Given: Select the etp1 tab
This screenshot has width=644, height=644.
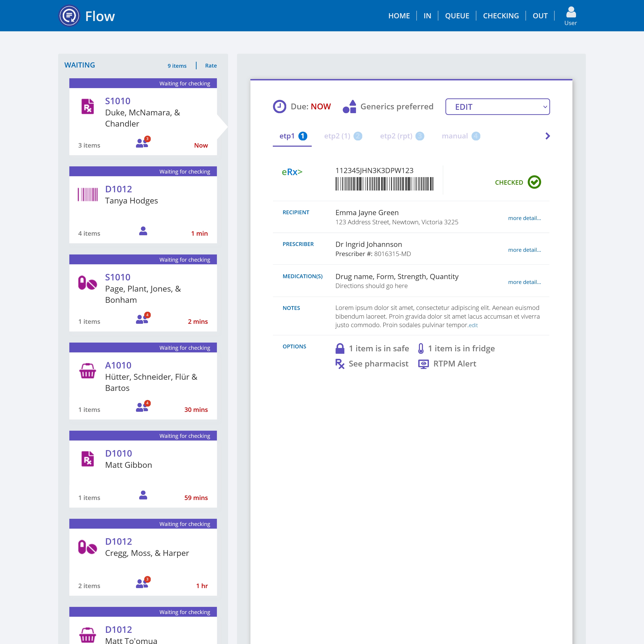Looking at the screenshot, I should click(x=292, y=136).
